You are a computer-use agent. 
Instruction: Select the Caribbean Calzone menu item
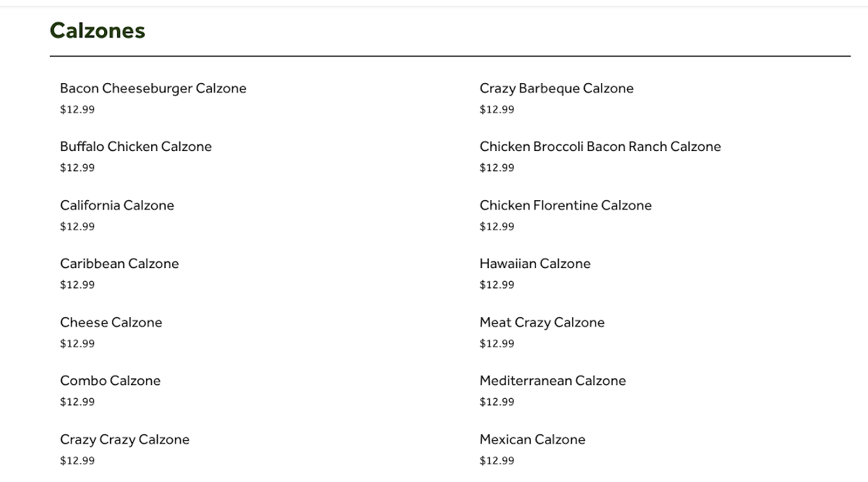pos(119,264)
